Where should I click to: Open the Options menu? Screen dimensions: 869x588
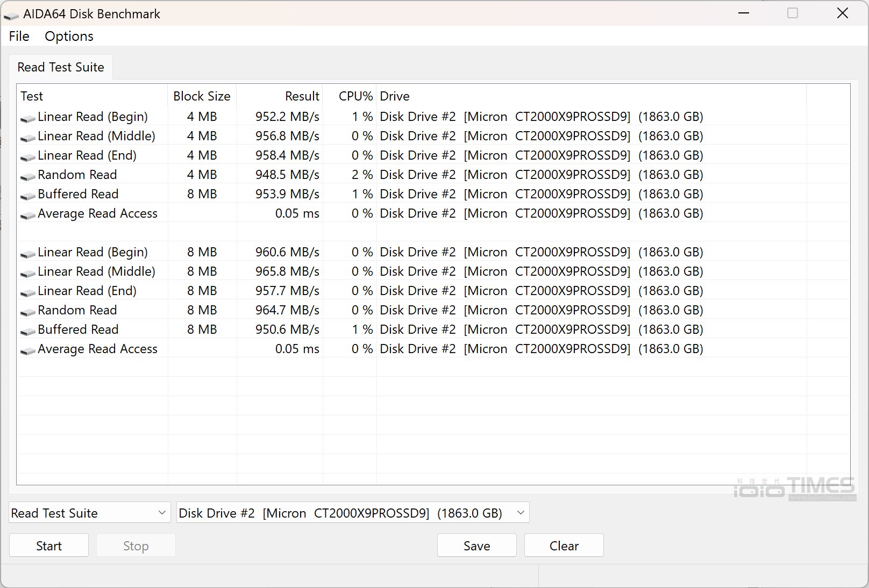point(69,36)
